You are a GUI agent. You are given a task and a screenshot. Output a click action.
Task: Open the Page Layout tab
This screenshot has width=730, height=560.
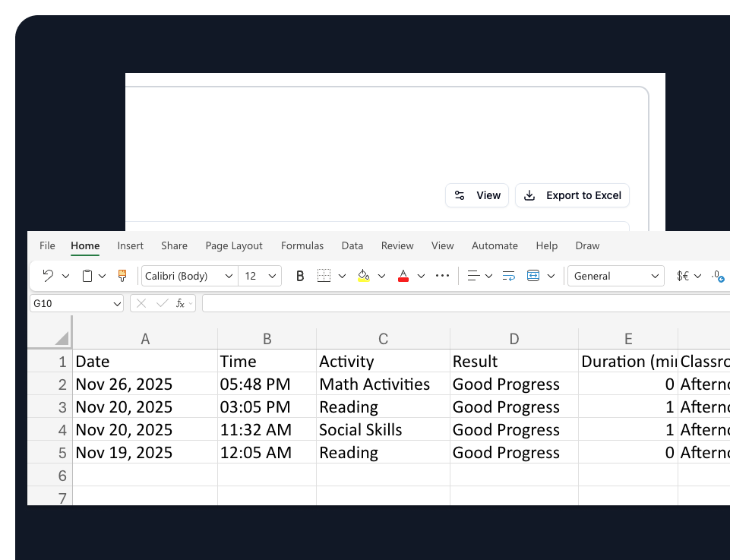coord(233,245)
